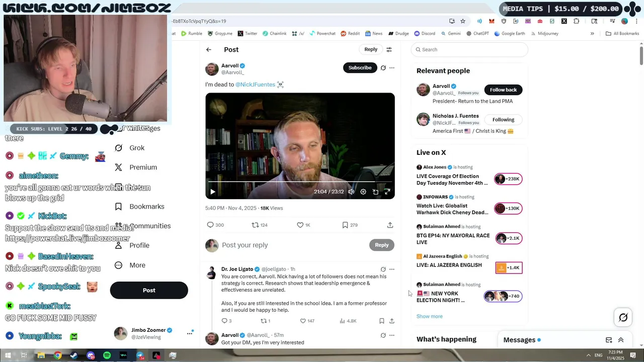Open reply filter settings icon
The width and height of the screenshot is (644, 362).
(389, 49)
